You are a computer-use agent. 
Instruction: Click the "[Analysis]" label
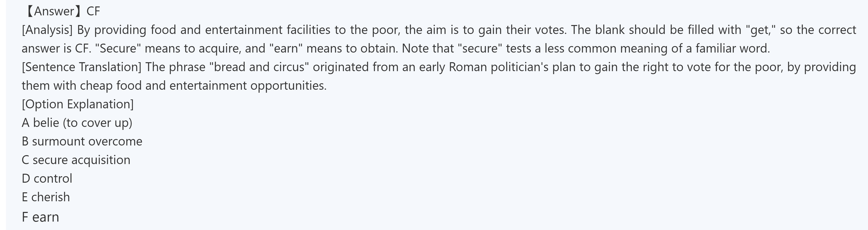[x=47, y=30]
